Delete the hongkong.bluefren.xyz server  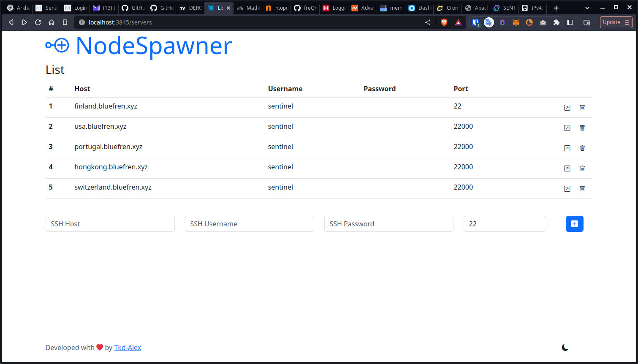click(582, 168)
